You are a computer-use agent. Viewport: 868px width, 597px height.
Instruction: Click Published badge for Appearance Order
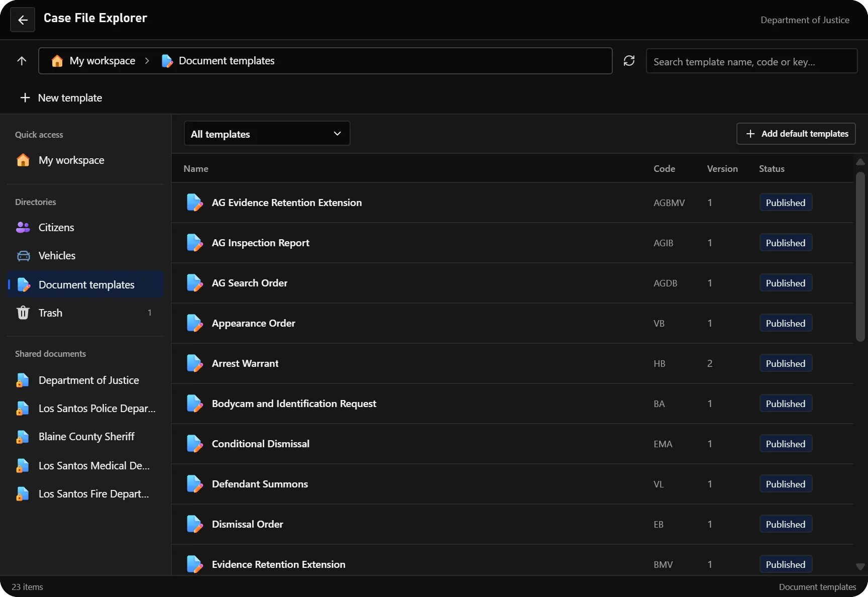click(786, 323)
